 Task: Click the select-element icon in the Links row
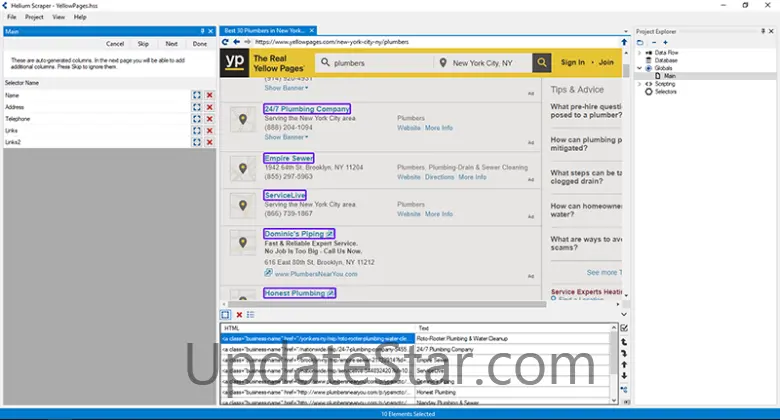[197, 130]
